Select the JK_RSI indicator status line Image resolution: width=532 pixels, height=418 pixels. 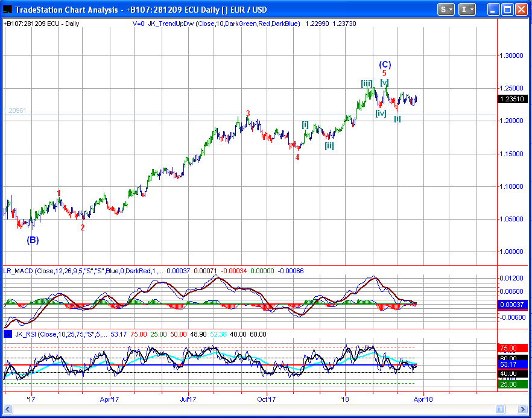pos(141,334)
